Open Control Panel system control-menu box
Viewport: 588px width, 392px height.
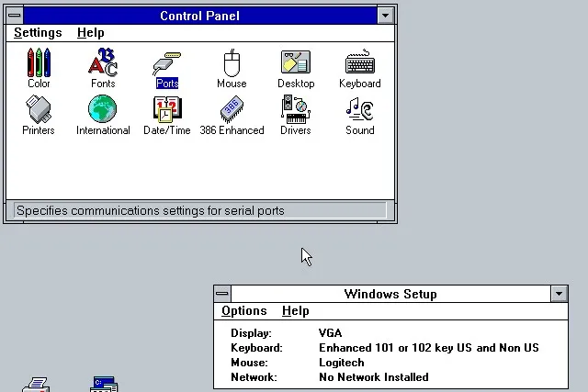pos(15,16)
